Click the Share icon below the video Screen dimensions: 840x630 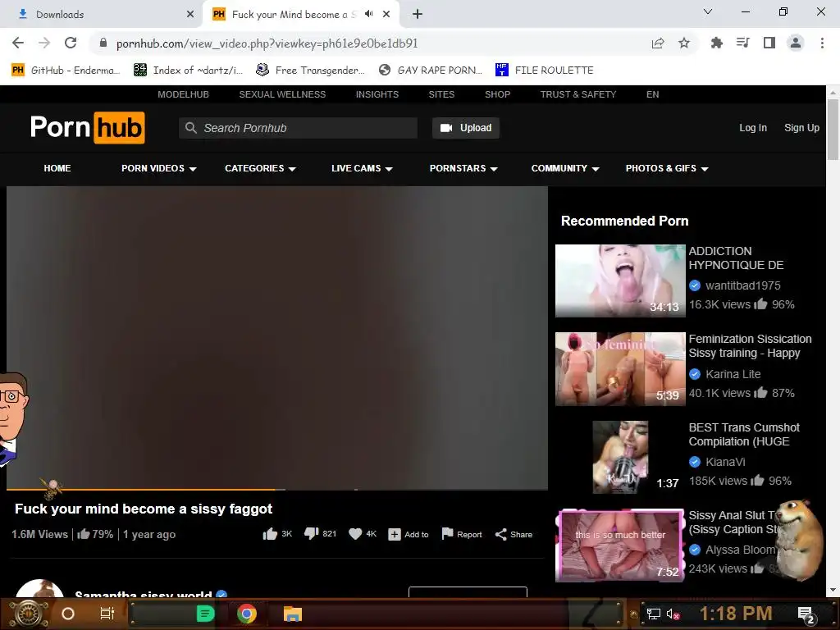click(501, 535)
